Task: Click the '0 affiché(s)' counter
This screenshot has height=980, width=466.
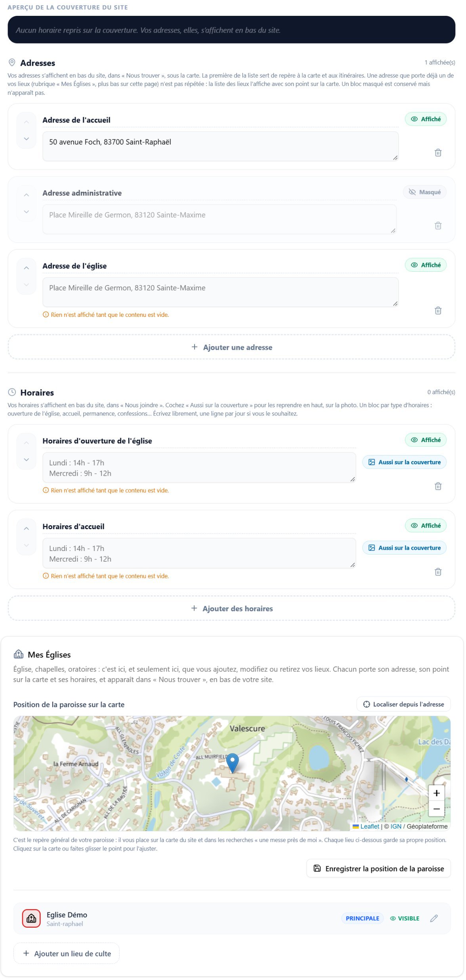Action: pyautogui.click(x=442, y=393)
